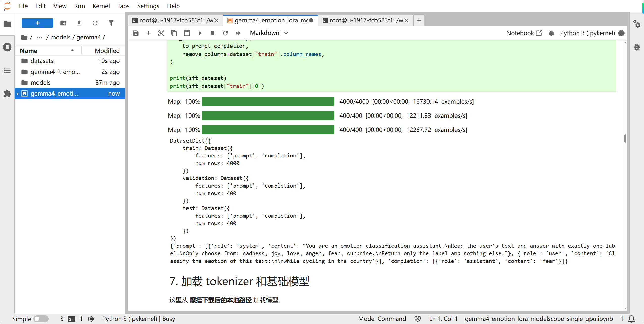Image resolution: width=644 pixels, height=324 pixels.
Task: Restart the kernel
Action: tap(225, 33)
